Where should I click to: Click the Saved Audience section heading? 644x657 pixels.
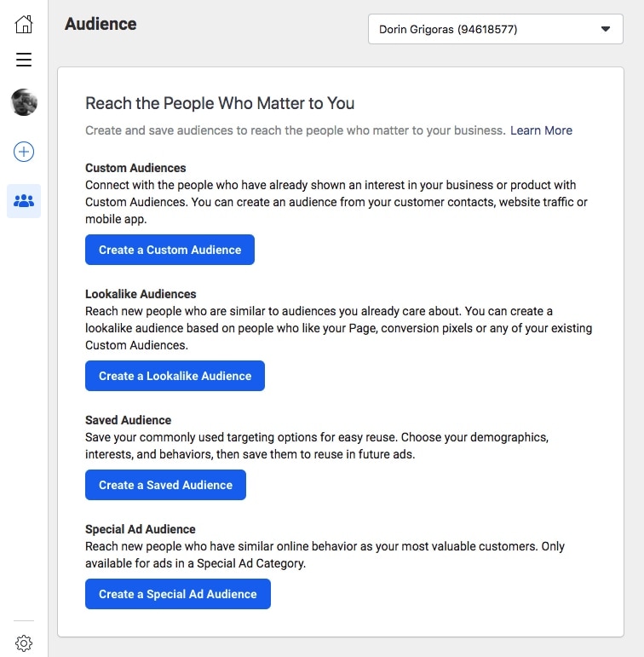(x=128, y=420)
